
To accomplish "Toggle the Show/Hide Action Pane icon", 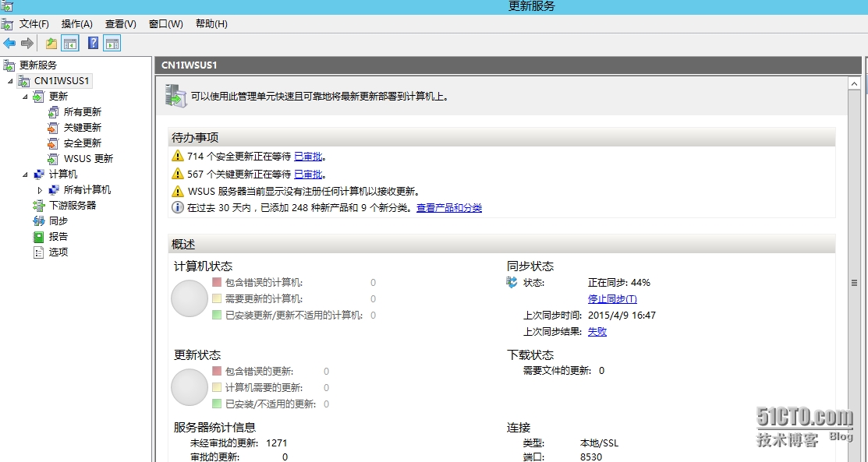I will (112, 43).
